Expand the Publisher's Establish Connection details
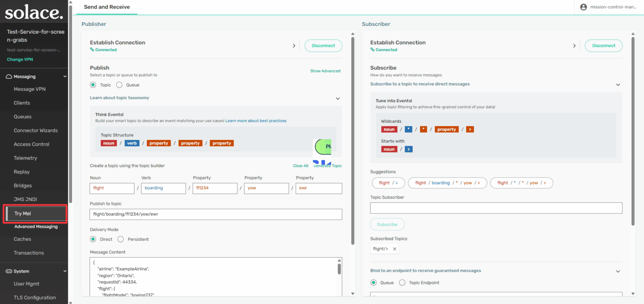Image resolution: width=644 pixels, height=304 pixels. click(294, 45)
